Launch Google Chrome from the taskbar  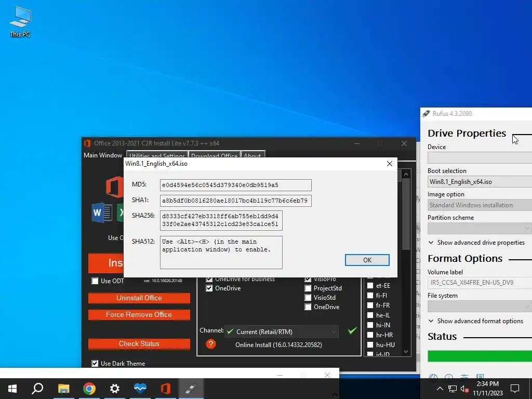coord(89,389)
